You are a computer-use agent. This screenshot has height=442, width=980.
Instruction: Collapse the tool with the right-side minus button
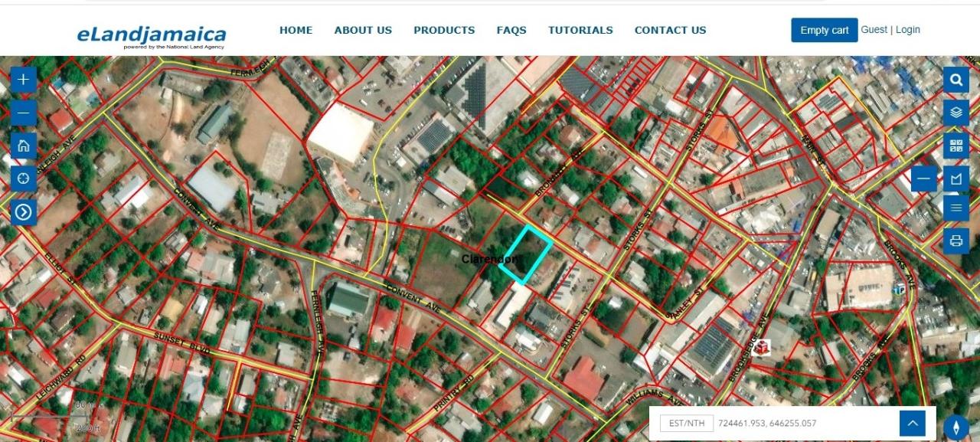(924, 179)
